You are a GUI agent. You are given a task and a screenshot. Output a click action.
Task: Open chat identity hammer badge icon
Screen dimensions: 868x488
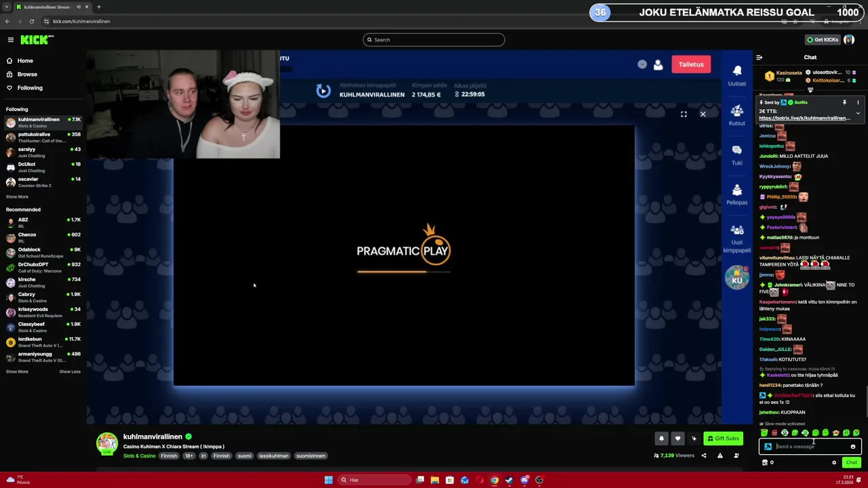tap(768, 447)
